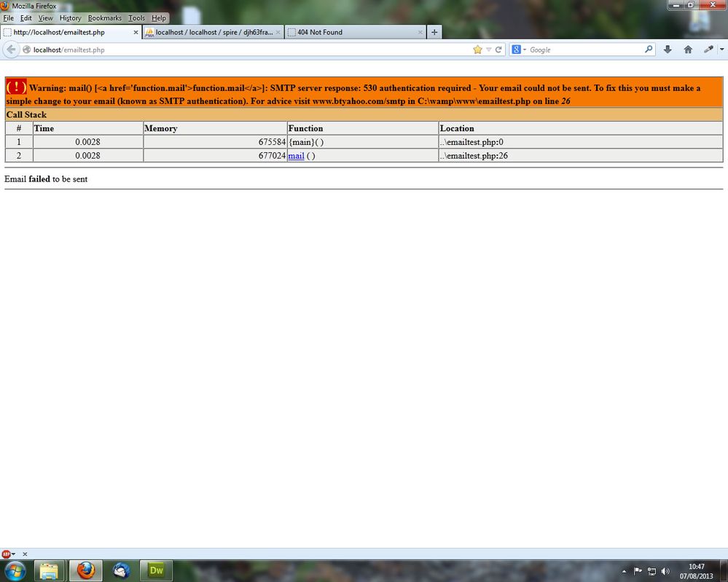Bookmark this page with the star icon
The image size is (728, 582).
click(477, 50)
